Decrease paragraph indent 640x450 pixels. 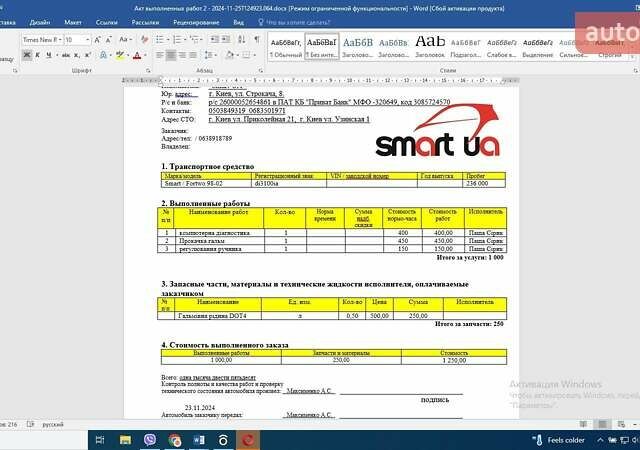[214, 40]
